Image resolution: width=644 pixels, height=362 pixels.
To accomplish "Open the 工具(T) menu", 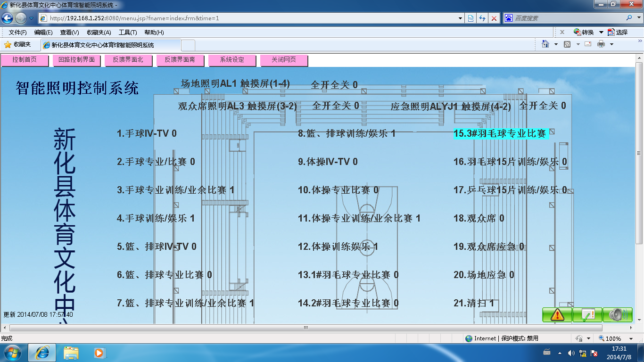I will point(127,32).
